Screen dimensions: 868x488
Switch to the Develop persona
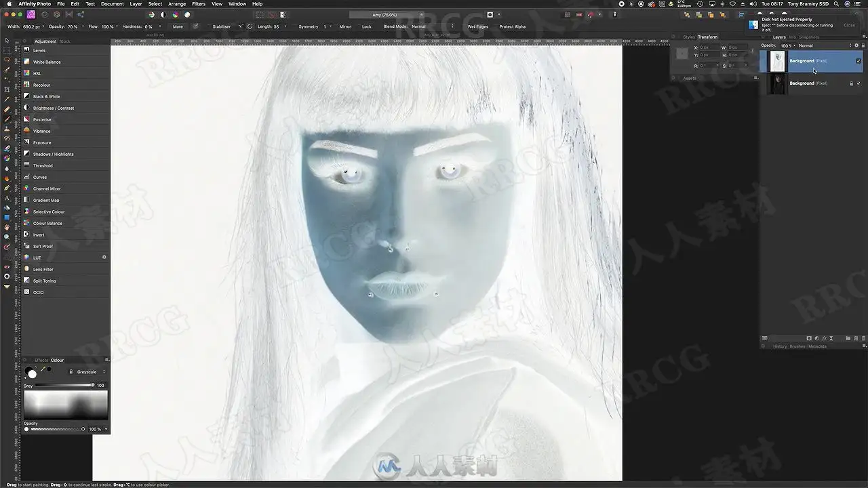pos(57,14)
